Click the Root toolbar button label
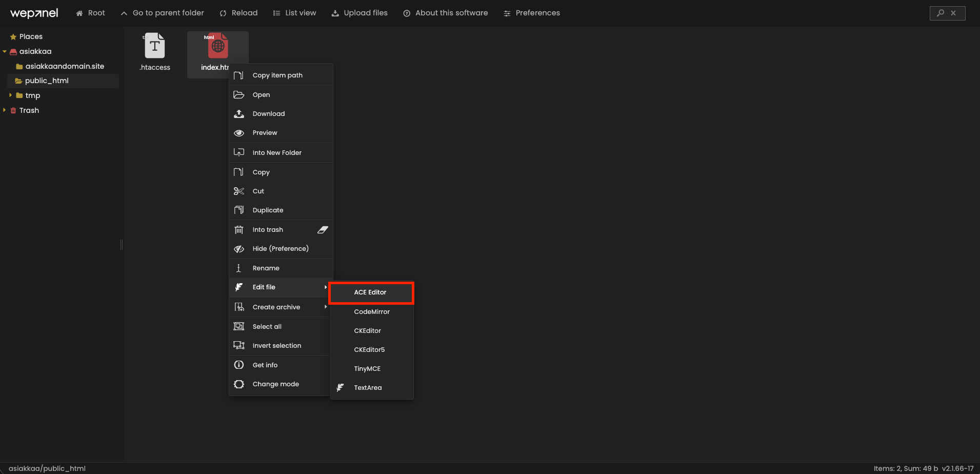Screen dimensions: 980x474 (x=96, y=13)
